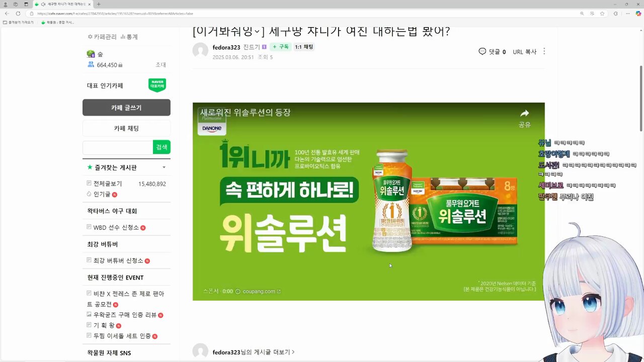The height and width of the screenshot is (362, 644).
Task: Jump to 댓글 0 comments
Action: tap(492, 52)
